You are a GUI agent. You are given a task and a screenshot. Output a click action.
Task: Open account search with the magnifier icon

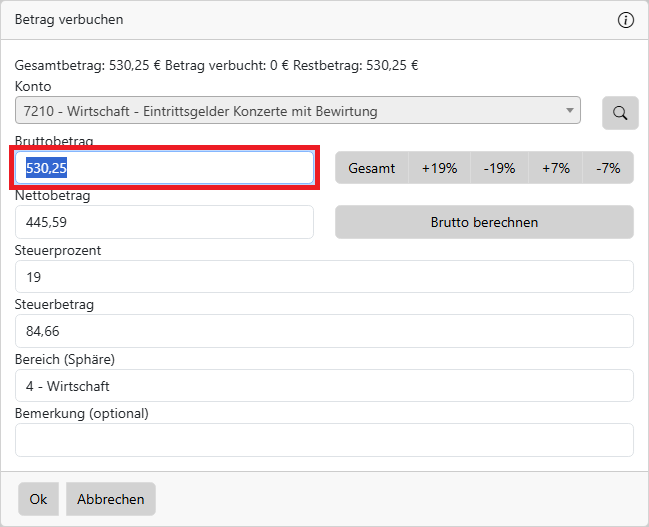(x=620, y=113)
